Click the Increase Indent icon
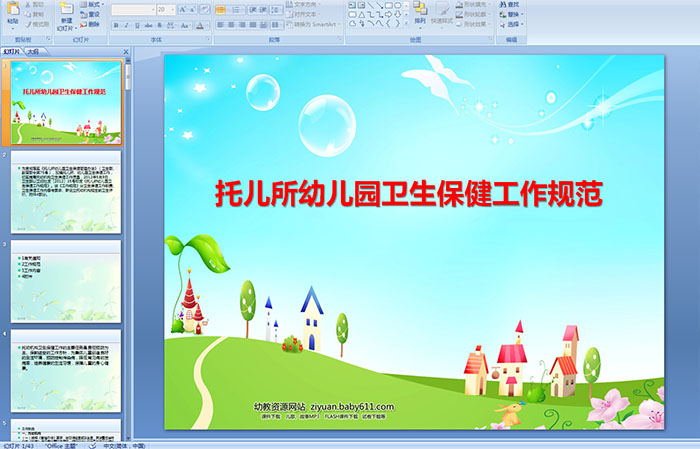This screenshot has width=700, height=449. click(x=263, y=9)
